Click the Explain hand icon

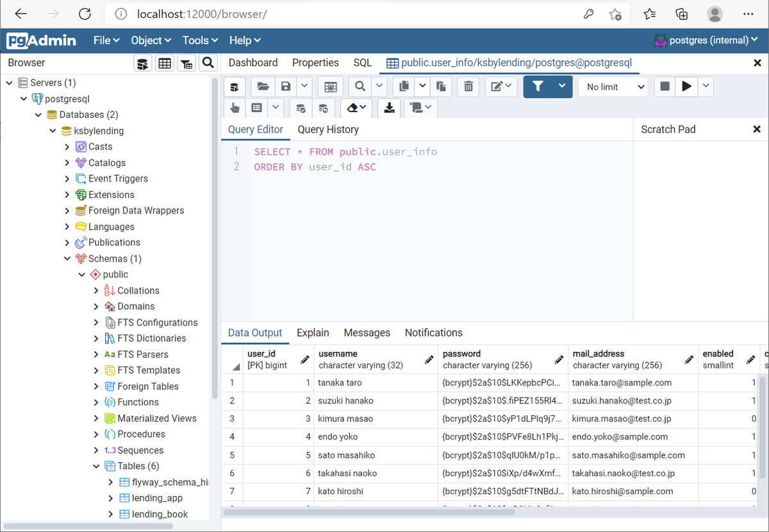tap(235, 108)
